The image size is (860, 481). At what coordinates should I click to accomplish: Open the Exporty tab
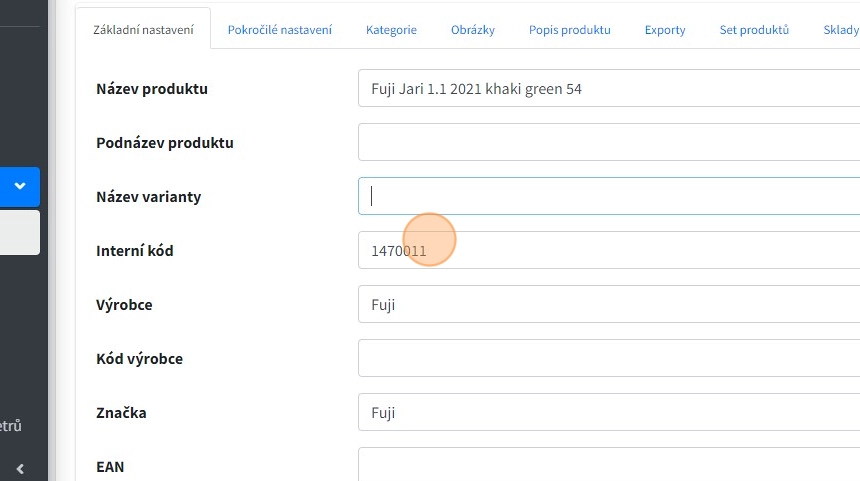click(665, 30)
